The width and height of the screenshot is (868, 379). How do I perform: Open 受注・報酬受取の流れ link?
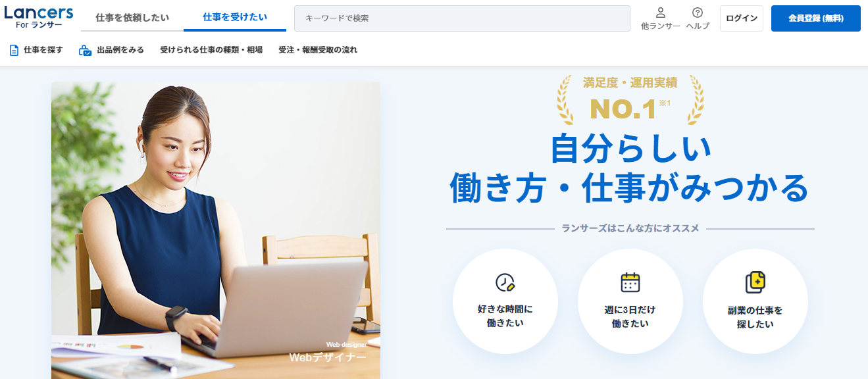pyautogui.click(x=318, y=50)
